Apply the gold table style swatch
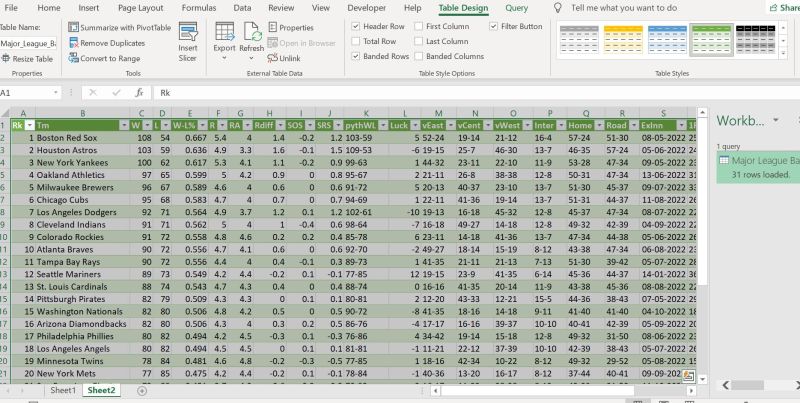 623,39
